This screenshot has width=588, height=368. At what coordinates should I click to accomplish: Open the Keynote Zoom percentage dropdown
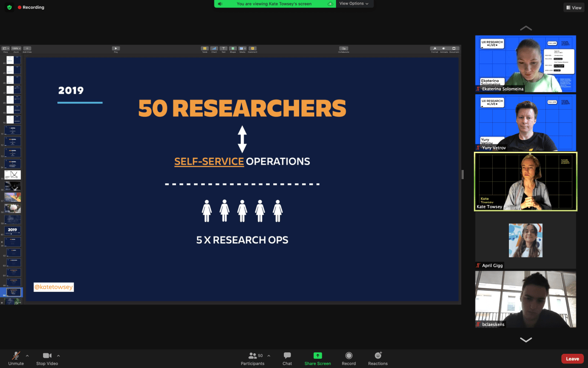(16, 48)
